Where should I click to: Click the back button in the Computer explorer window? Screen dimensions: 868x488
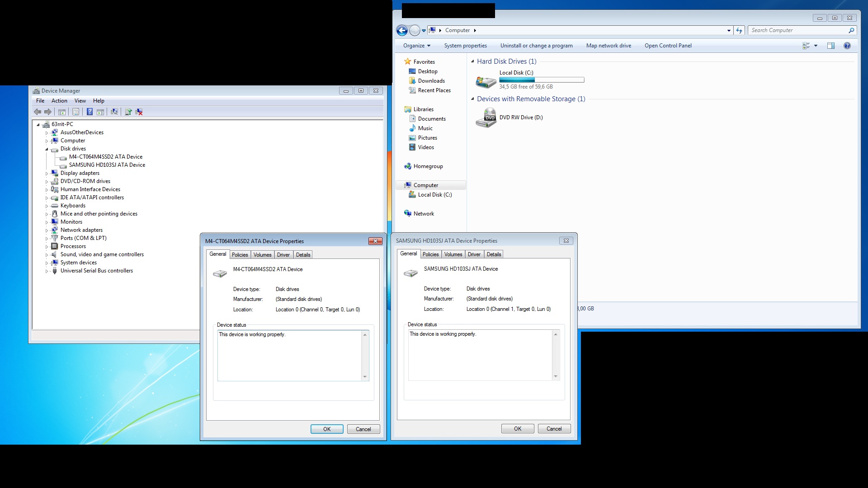coord(402,30)
